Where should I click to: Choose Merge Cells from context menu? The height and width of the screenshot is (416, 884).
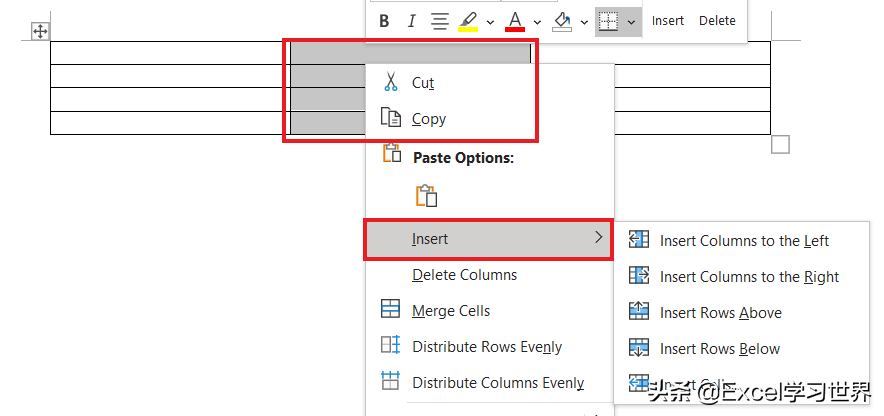489,311
